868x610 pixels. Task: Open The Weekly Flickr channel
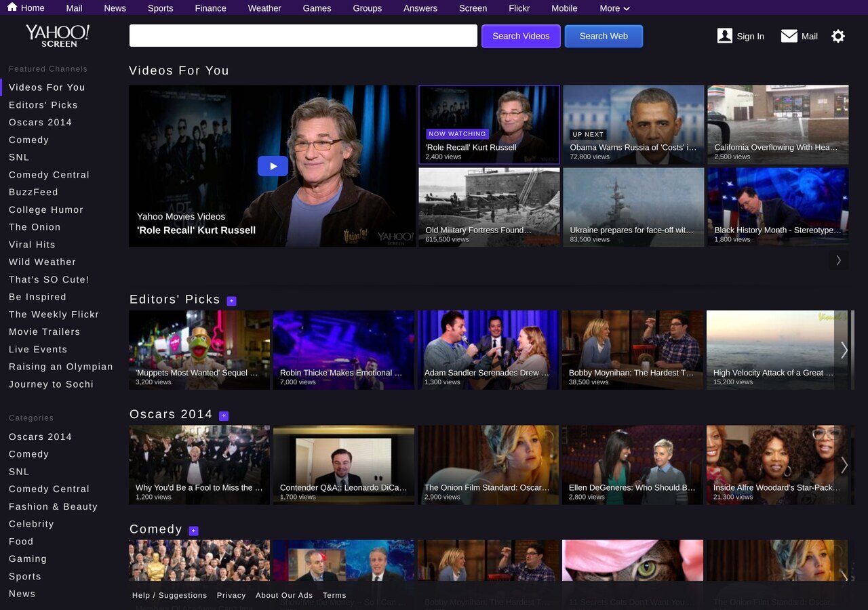pos(54,314)
